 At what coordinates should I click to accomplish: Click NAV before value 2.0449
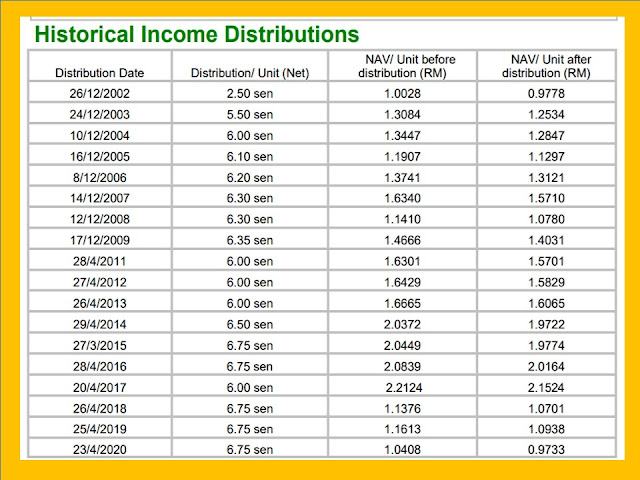coord(402,346)
